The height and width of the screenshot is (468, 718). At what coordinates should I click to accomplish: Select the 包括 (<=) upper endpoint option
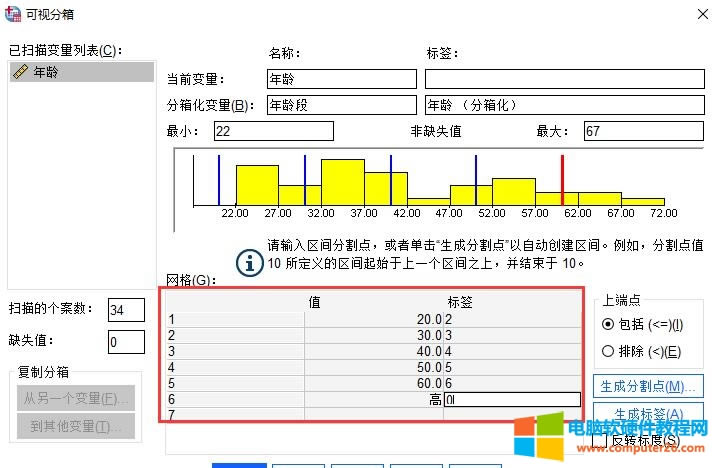(x=608, y=324)
